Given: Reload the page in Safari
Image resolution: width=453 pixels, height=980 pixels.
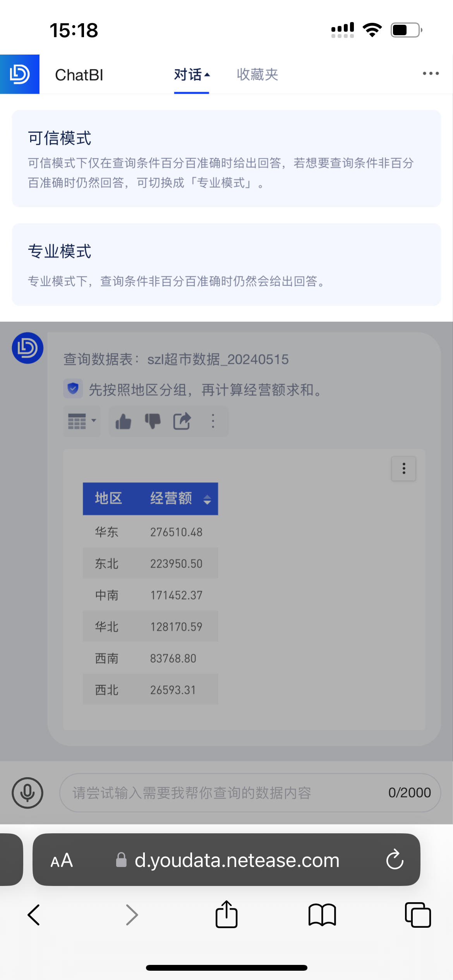Looking at the screenshot, I should (395, 860).
